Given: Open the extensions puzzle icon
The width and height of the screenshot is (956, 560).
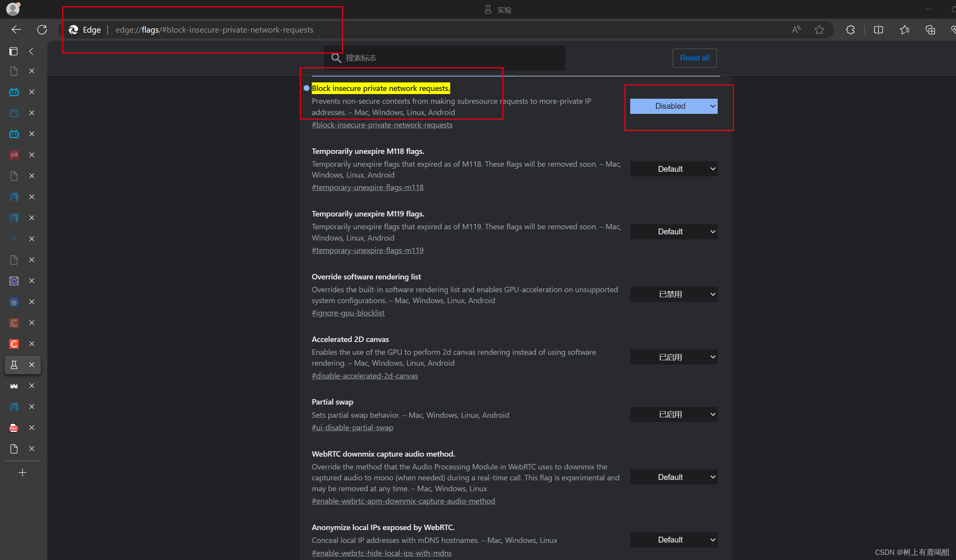Looking at the screenshot, I should click(850, 30).
